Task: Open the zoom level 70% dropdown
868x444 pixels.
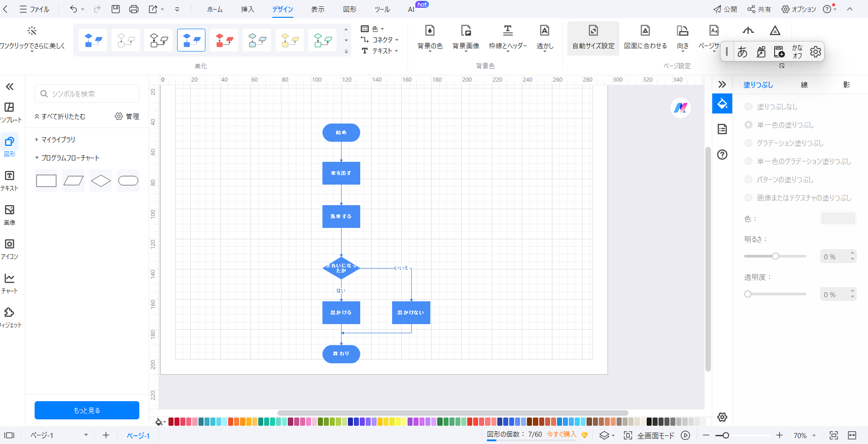Action: point(804,435)
